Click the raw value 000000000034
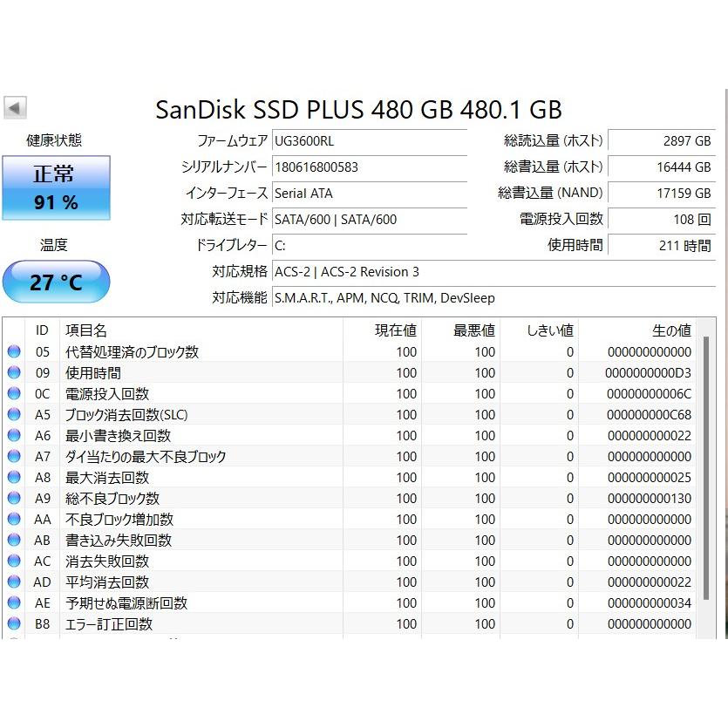The height and width of the screenshot is (728, 728). (649, 603)
